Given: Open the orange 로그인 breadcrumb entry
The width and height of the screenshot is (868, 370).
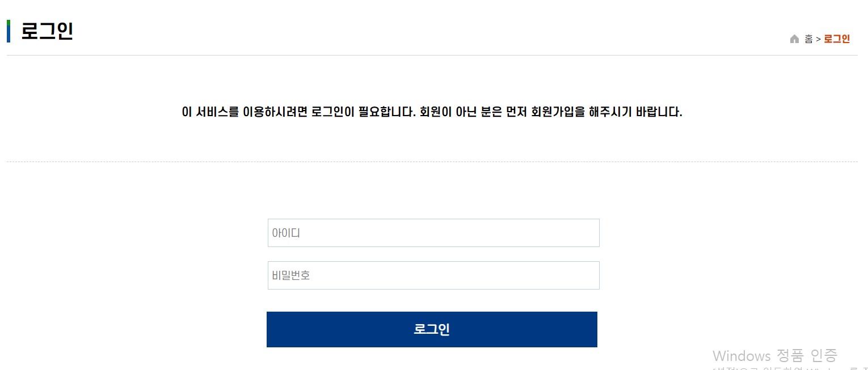Looking at the screenshot, I should point(837,39).
